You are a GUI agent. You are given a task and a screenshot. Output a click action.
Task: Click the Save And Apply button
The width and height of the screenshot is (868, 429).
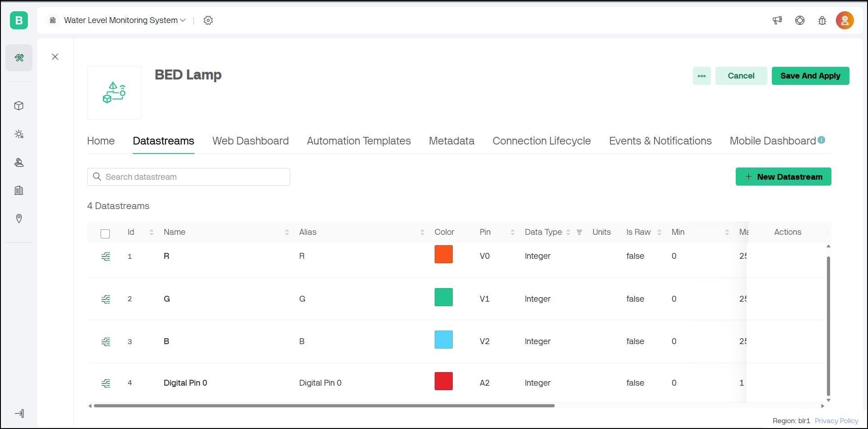point(810,76)
